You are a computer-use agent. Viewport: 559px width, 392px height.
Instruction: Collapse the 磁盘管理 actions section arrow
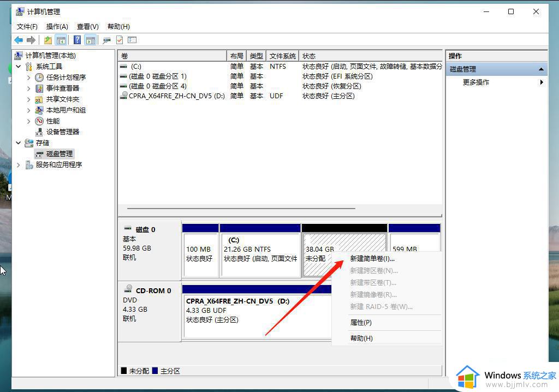tap(541, 69)
